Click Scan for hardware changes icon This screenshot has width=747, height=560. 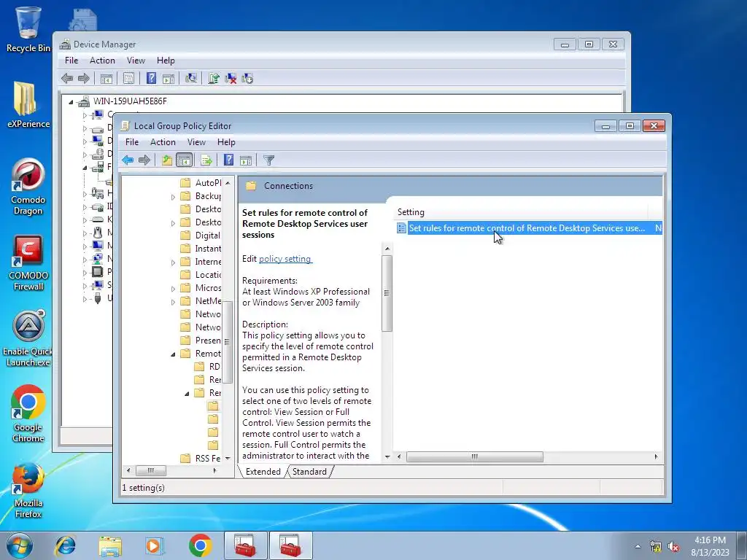click(x=191, y=78)
